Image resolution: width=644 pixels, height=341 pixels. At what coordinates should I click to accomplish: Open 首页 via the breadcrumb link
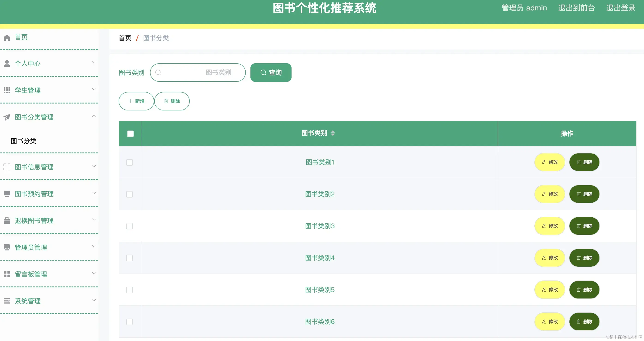[125, 38]
